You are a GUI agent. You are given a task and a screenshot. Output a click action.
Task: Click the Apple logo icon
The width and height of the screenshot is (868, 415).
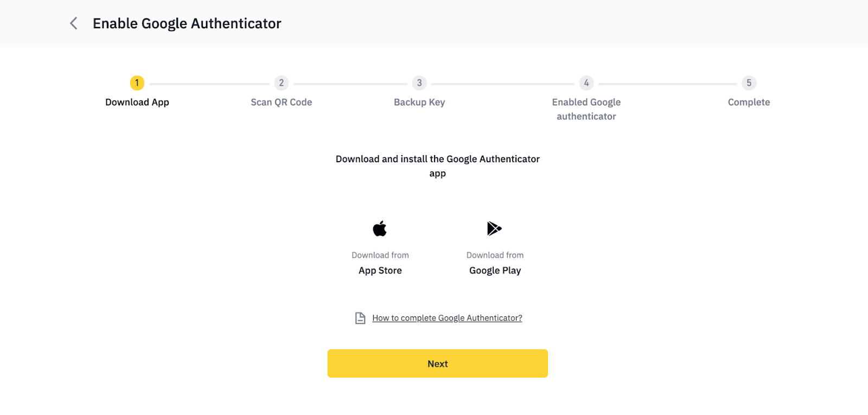click(x=380, y=228)
